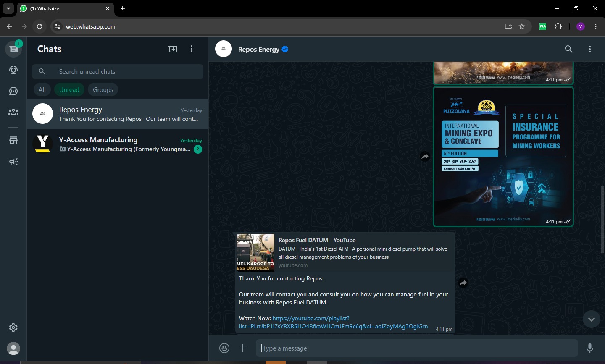Click the Search unread chats field

(x=118, y=72)
